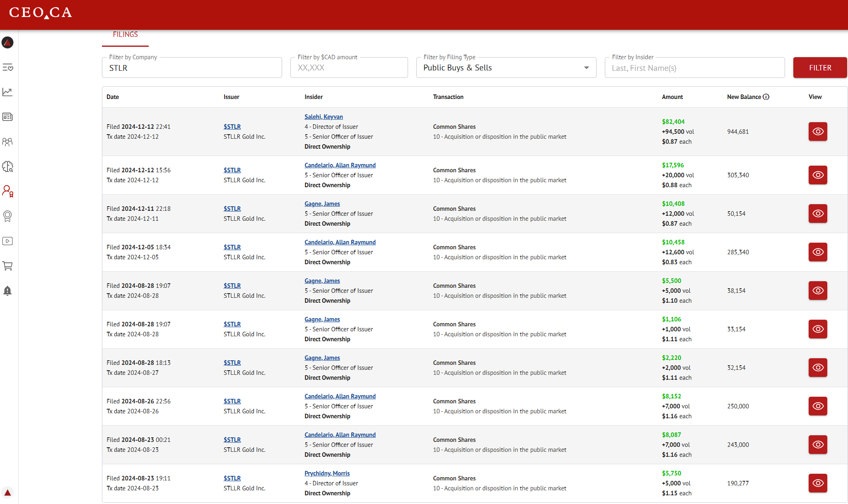
Task: Open the news feed sidebar icon
Action: 7,117
